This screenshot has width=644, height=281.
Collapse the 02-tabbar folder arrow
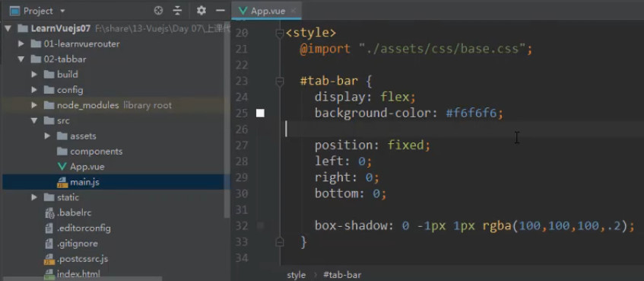point(21,59)
